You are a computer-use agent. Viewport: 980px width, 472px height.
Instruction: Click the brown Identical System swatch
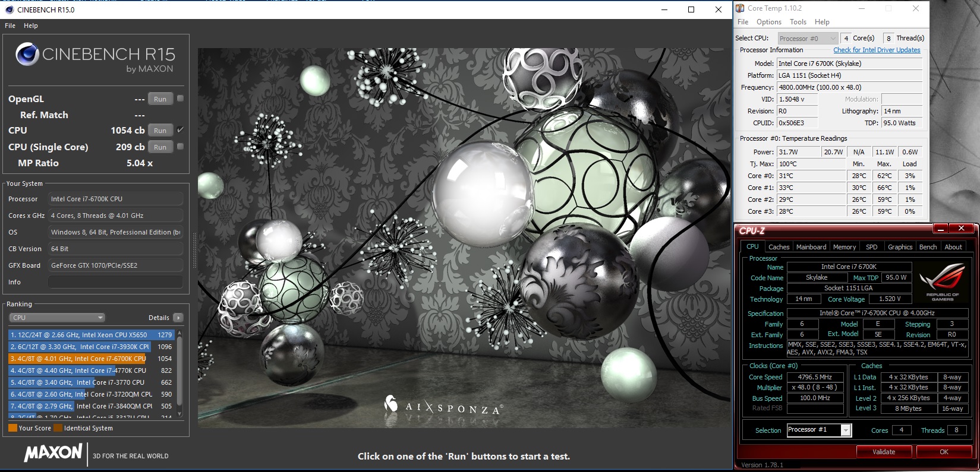pyautogui.click(x=58, y=428)
